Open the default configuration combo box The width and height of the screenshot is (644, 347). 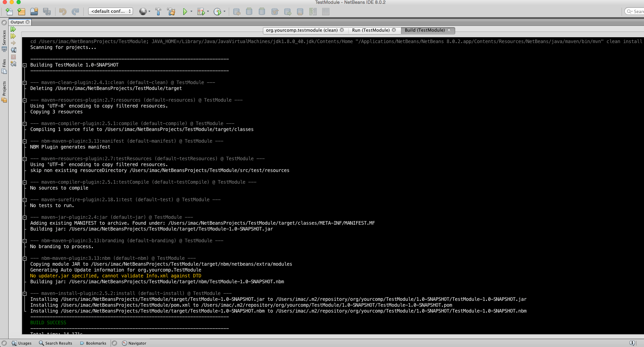pos(111,11)
